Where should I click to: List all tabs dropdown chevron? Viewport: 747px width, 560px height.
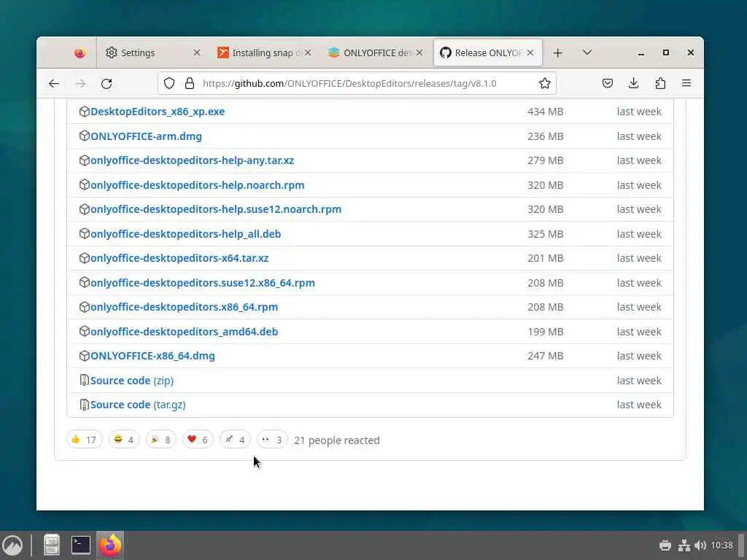(x=587, y=52)
